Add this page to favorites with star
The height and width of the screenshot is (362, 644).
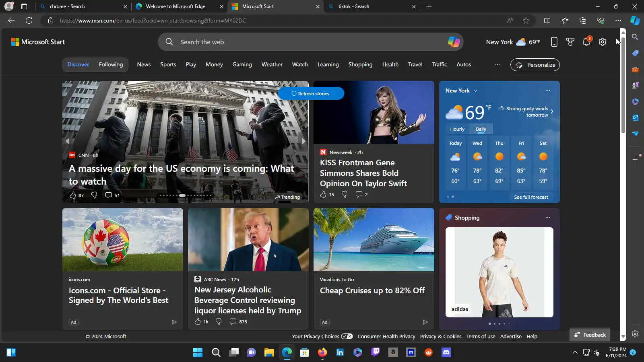[x=526, y=21]
